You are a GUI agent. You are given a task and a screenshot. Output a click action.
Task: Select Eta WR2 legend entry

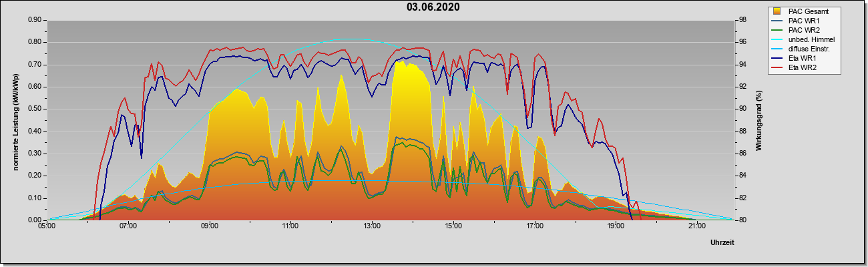(803, 67)
